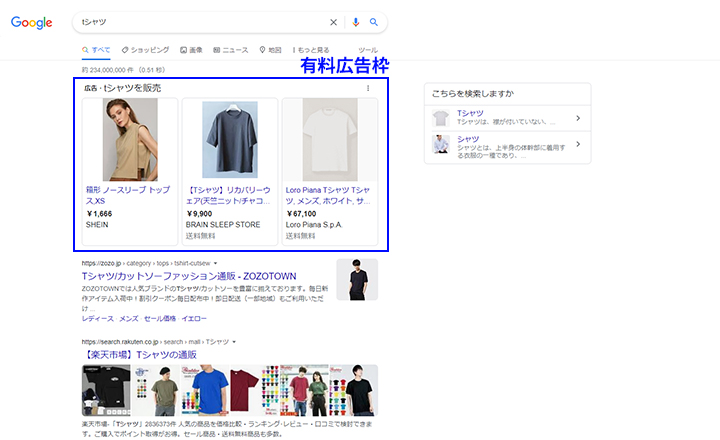Open the Loro Piana T-shirt ad link
Viewport: 720px width, 440px height.
(329, 194)
